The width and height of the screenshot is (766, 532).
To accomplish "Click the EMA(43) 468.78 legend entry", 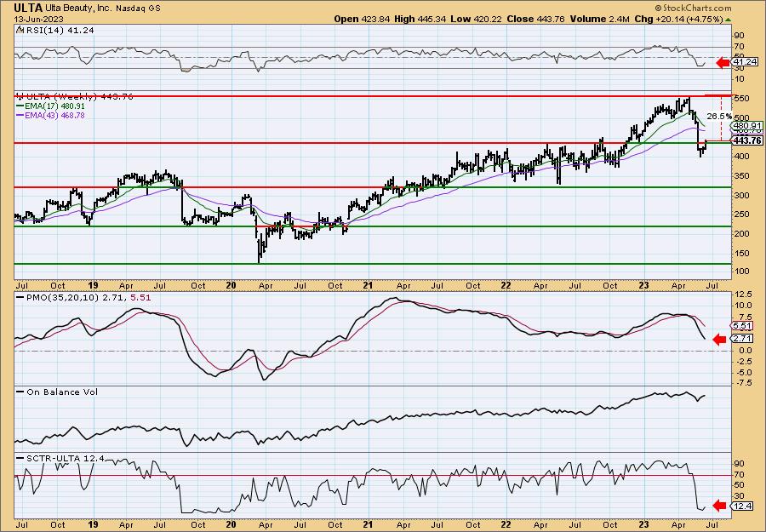I will (54, 115).
